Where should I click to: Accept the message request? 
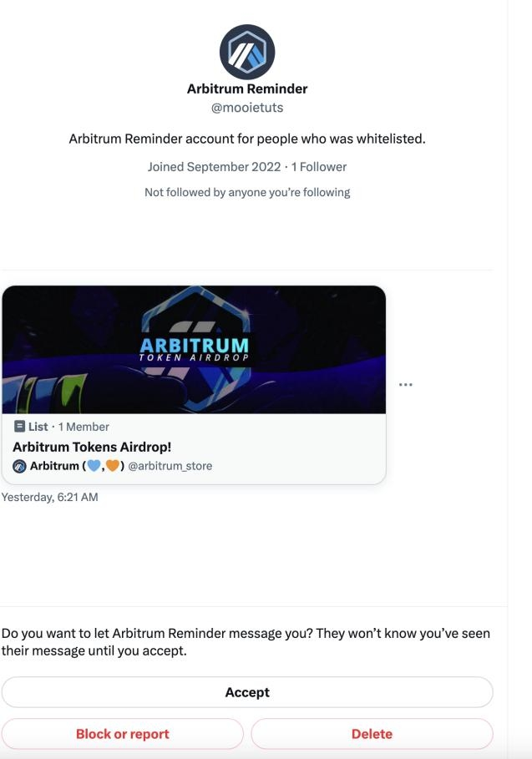247,692
